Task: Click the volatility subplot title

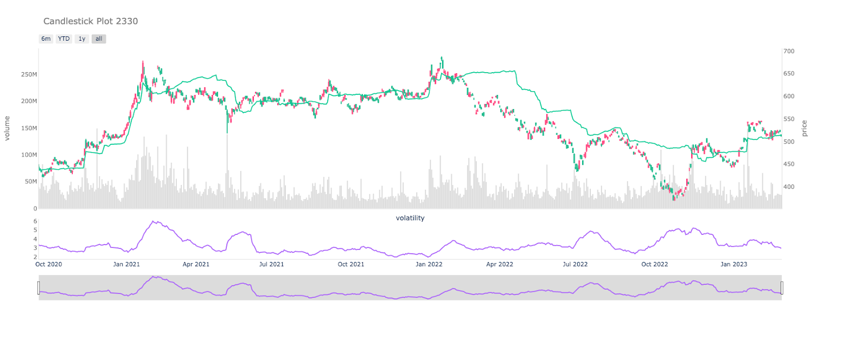Action: [x=410, y=218]
